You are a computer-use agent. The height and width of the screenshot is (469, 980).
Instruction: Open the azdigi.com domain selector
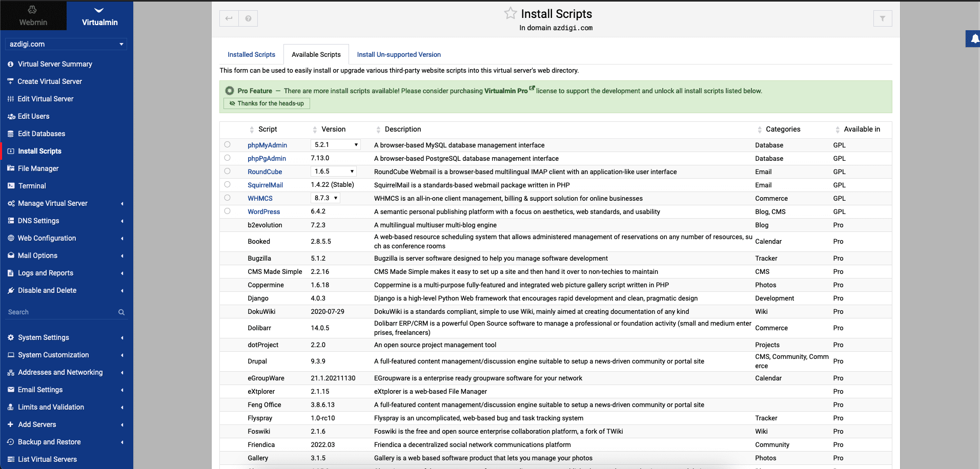pos(66,44)
